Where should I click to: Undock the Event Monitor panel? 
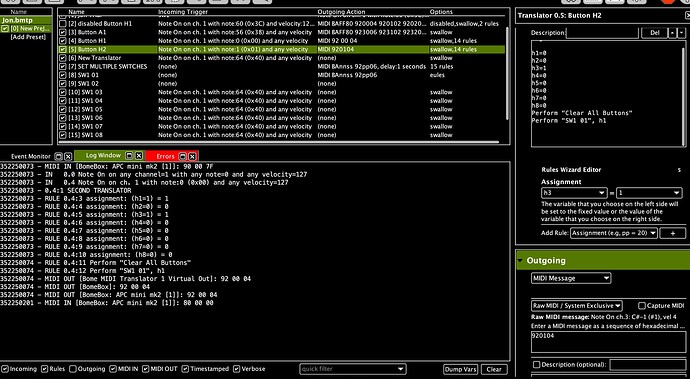(x=58, y=156)
